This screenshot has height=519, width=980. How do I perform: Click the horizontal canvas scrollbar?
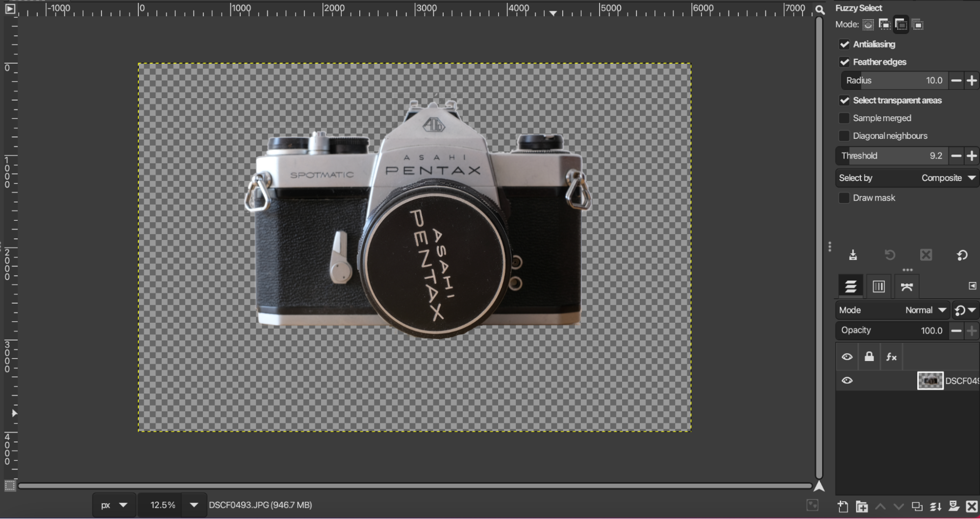click(x=415, y=486)
